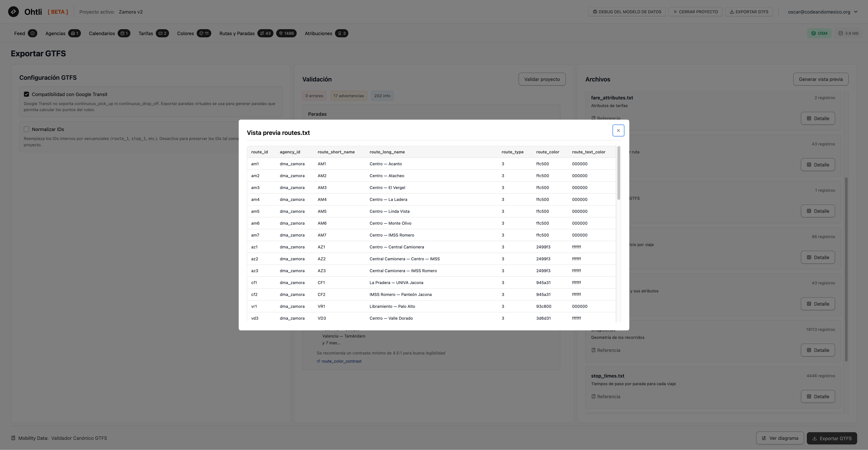Select "Centro — Valle Dorado" cell
This screenshot has height=450, width=868.
coord(391,318)
